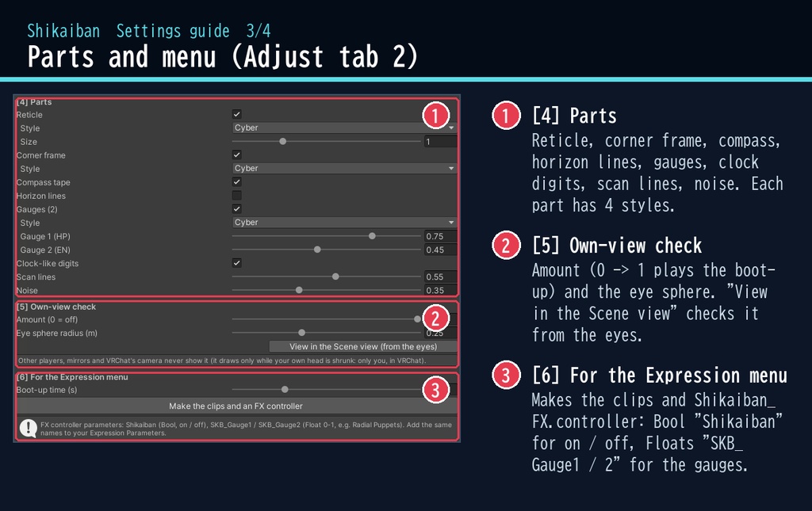This screenshot has width=812, height=511.
Task: Click the Eye sphere radius slider
Action: pos(326,333)
